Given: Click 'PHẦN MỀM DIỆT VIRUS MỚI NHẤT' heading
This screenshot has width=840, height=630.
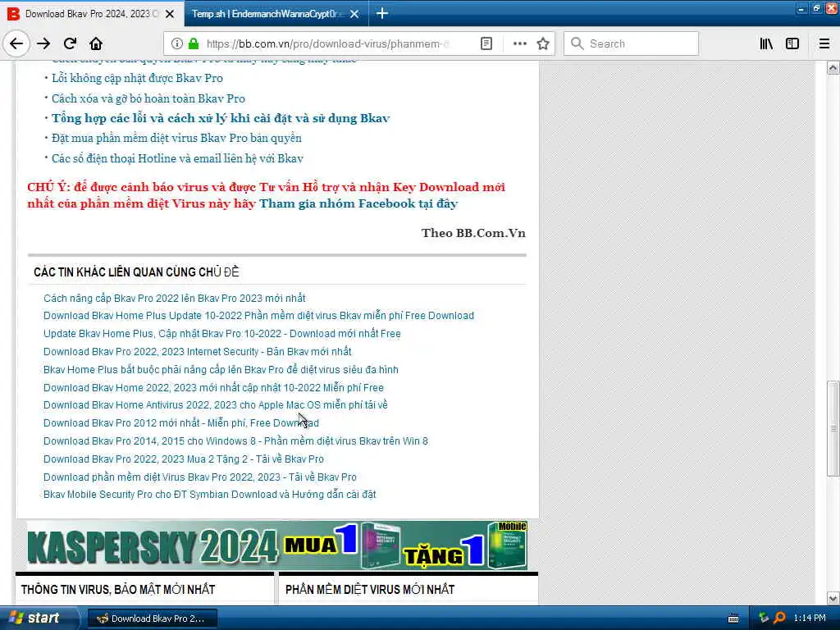Looking at the screenshot, I should [x=370, y=590].
